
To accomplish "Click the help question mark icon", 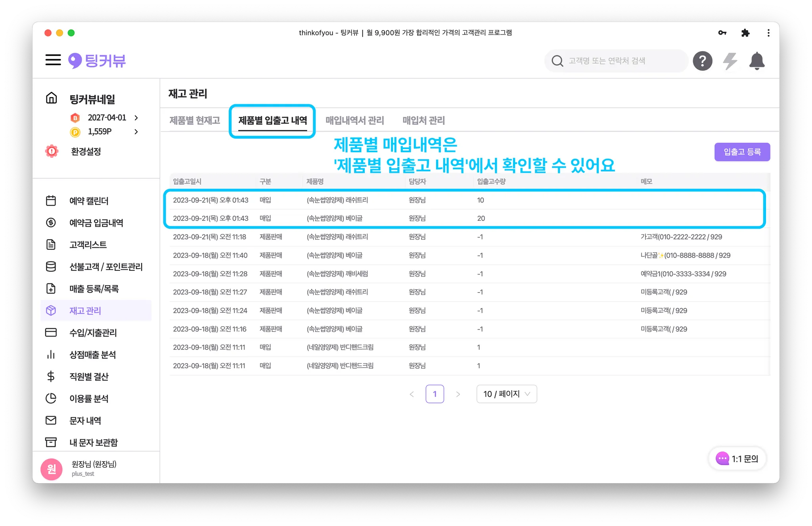I will [702, 61].
